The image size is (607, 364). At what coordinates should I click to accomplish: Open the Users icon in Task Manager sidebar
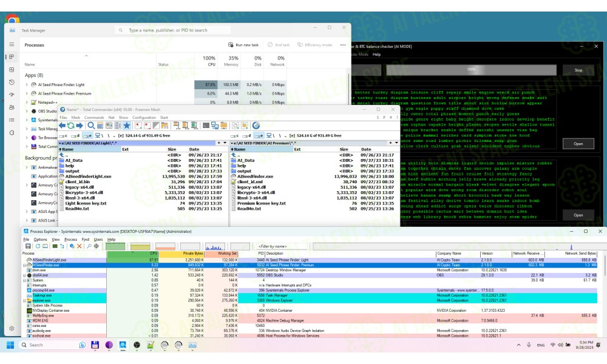[x=12, y=107]
